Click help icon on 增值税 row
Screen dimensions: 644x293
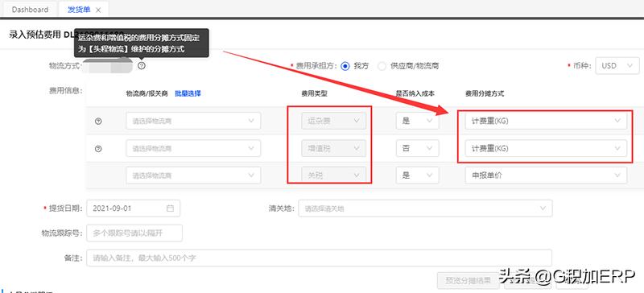click(x=98, y=149)
